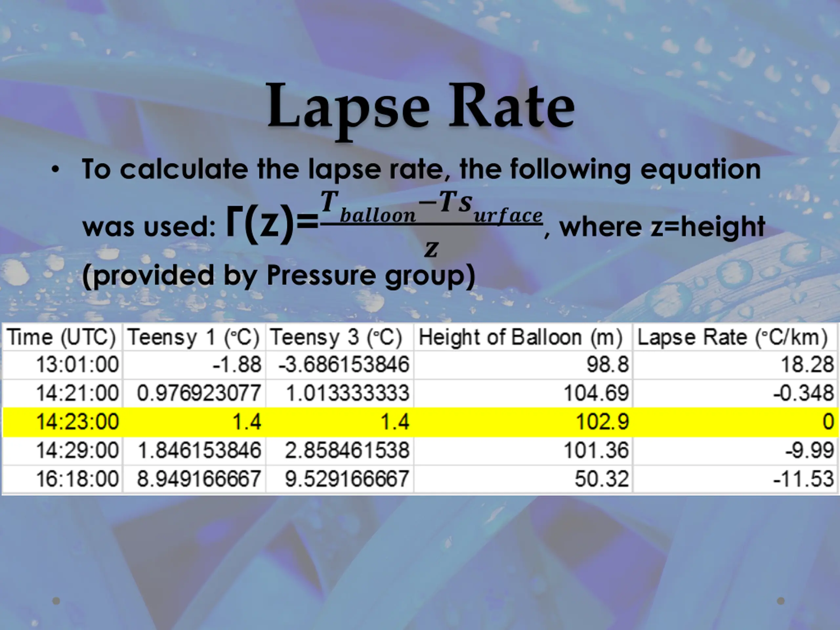Select the 101.36 height cell
This screenshot has height=630, width=840.
coord(523,451)
